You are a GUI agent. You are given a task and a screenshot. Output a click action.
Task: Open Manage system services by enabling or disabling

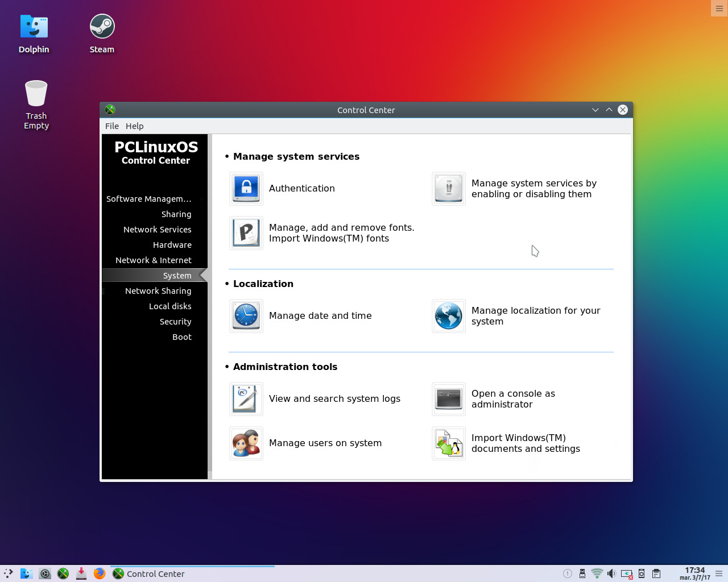[534, 189]
